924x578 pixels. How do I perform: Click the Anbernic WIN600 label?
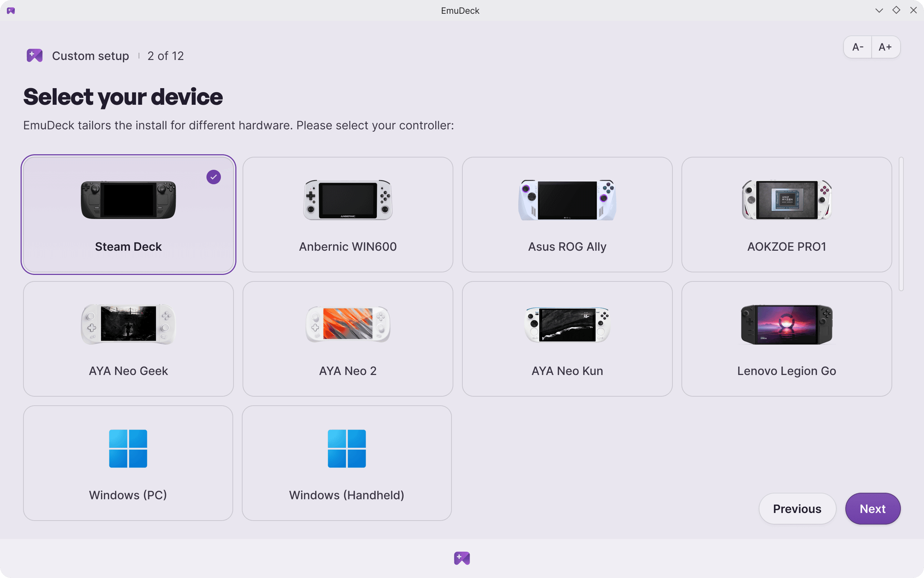(348, 247)
